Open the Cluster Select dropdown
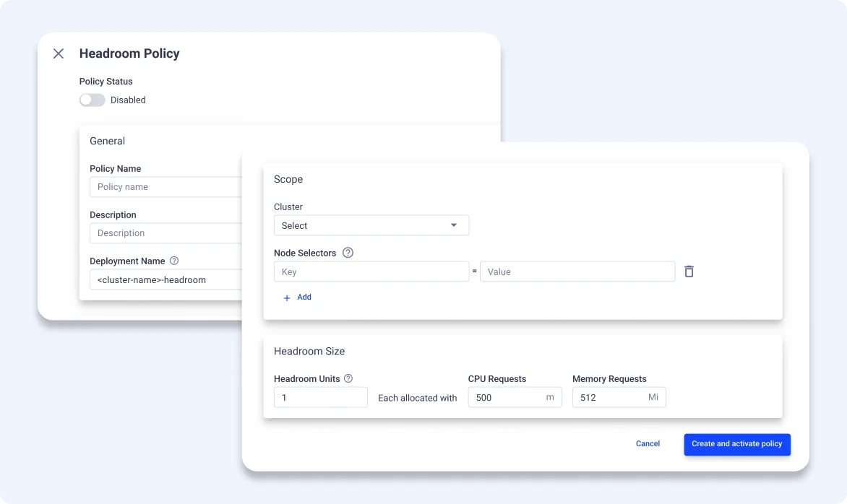The image size is (847, 504). pyautogui.click(x=361, y=225)
